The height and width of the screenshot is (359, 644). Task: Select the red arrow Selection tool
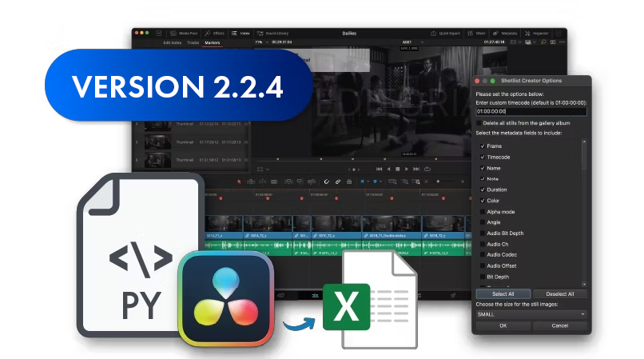click(239, 181)
